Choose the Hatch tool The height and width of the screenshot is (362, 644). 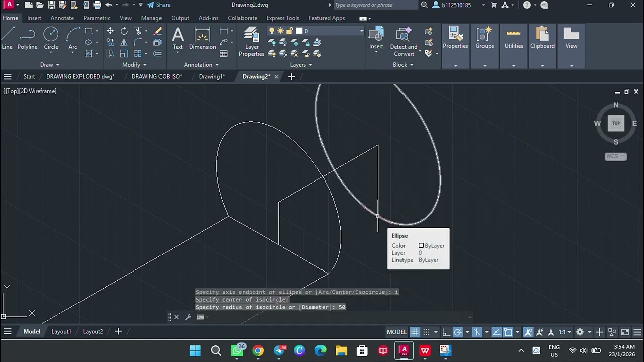[89, 53]
